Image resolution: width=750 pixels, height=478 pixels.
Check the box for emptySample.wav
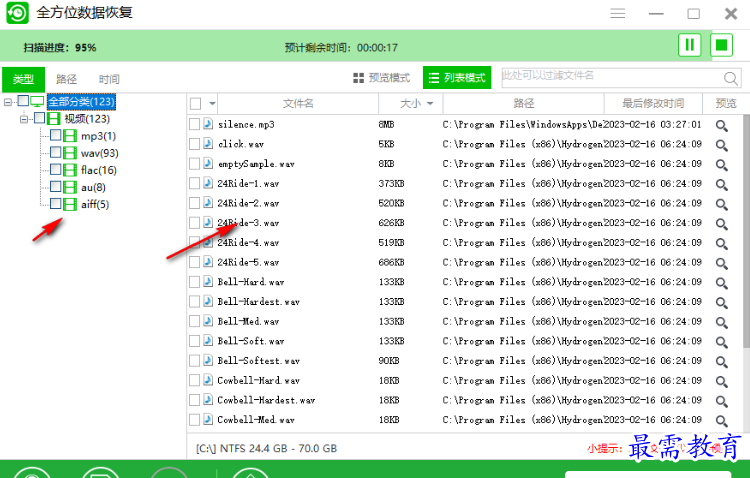(194, 164)
